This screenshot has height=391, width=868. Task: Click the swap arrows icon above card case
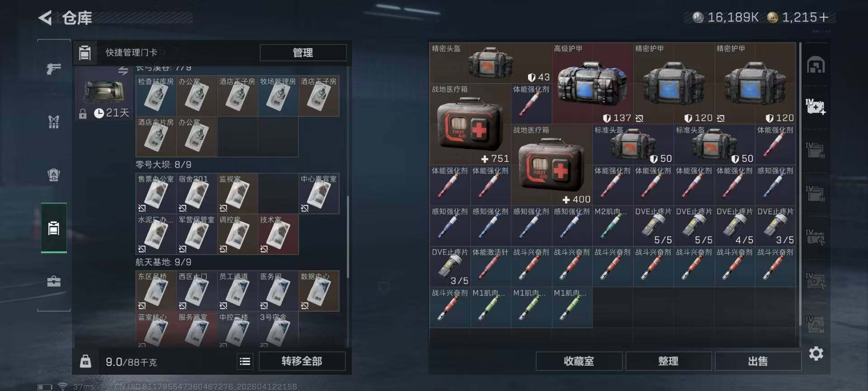tap(123, 71)
